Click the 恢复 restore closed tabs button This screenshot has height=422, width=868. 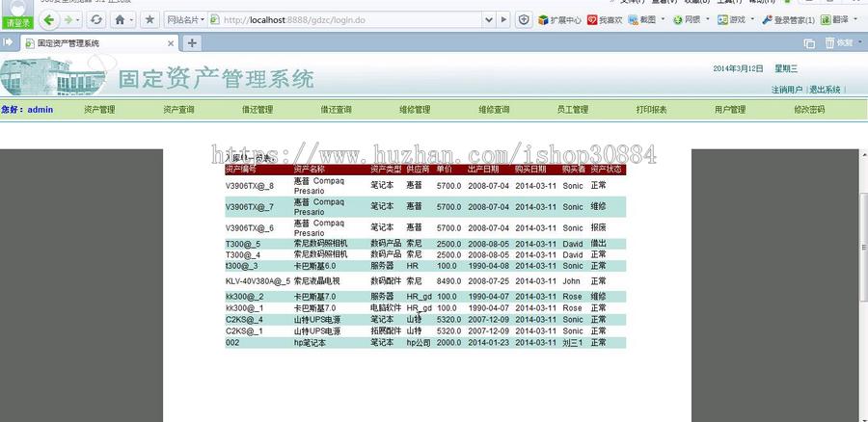tap(839, 43)
